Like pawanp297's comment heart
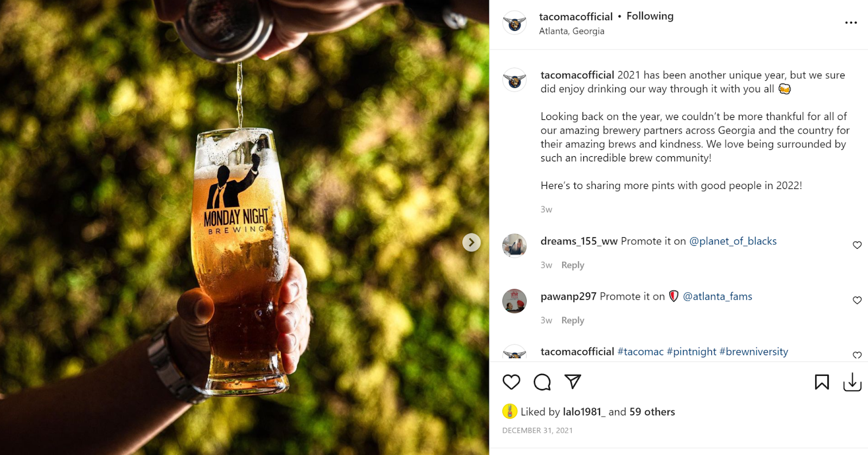Viewport: 868px width, 455px height. (857, 300)
